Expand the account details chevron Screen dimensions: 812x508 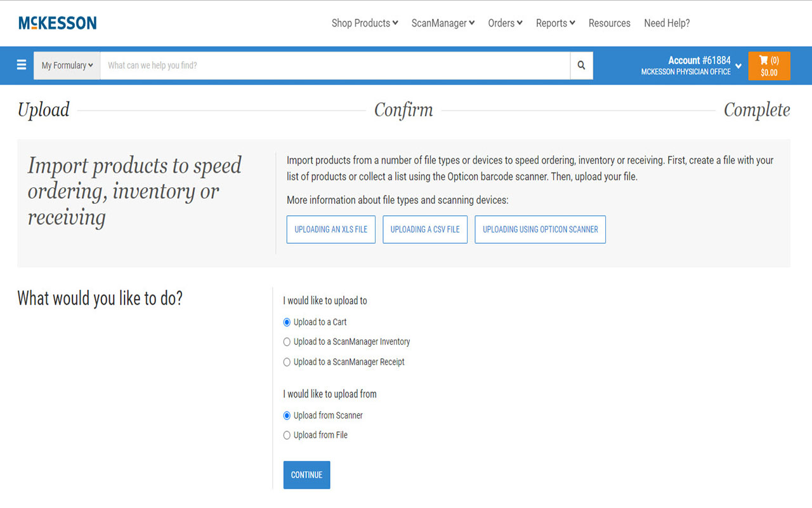pos(738,65)
